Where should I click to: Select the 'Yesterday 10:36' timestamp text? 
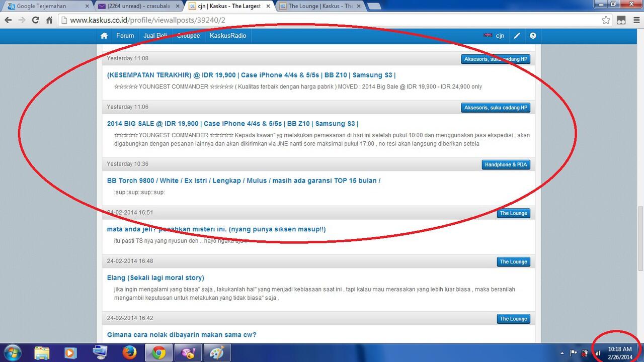128,164
